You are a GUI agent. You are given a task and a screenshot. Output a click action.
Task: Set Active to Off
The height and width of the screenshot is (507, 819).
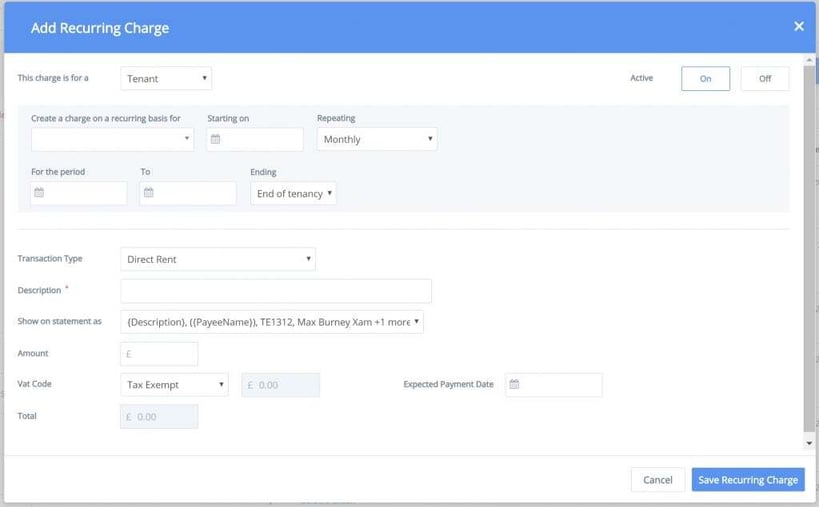[x=765, y=78]
